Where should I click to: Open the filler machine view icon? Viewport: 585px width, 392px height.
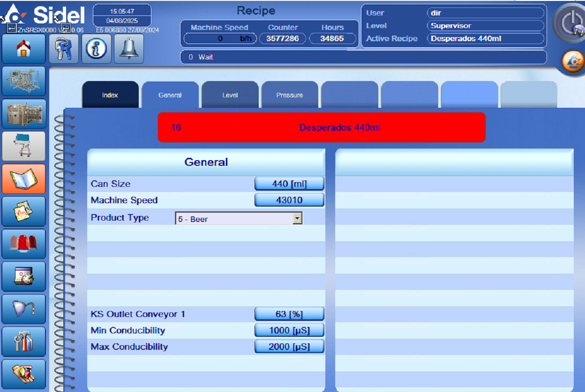coord(24,113)
